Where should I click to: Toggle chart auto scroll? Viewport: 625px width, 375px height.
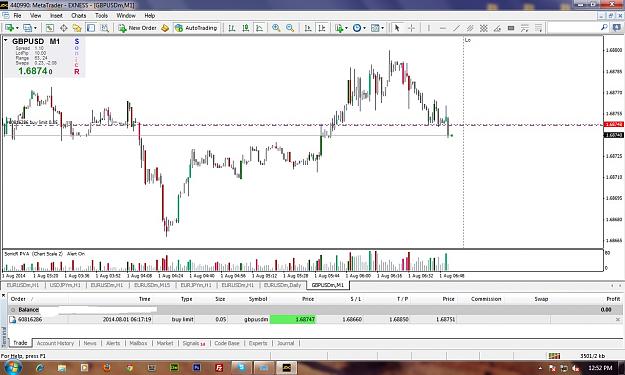308,28
